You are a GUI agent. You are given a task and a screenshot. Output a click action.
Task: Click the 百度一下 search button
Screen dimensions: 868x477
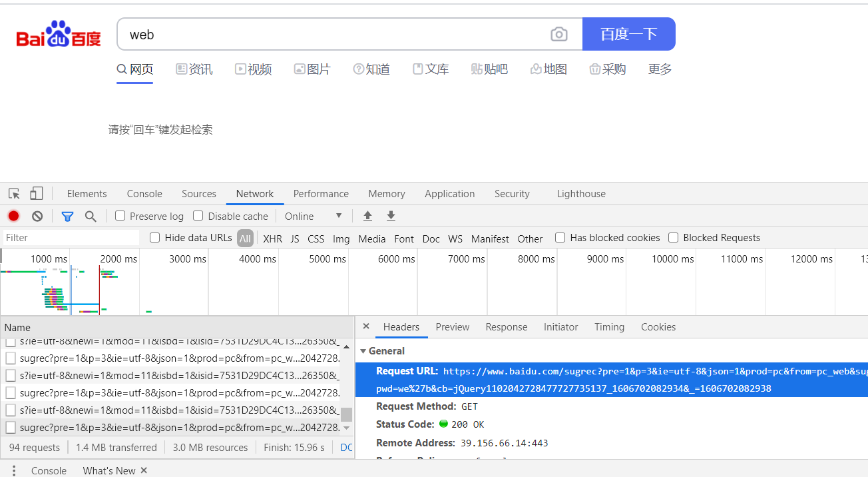click(x=629, y=34)
